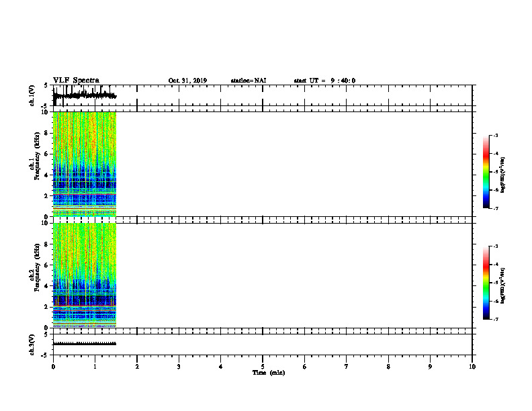The image size is (532, 411).
Task: Click the ch.2 spectrogram image
Action: point(85,275)
